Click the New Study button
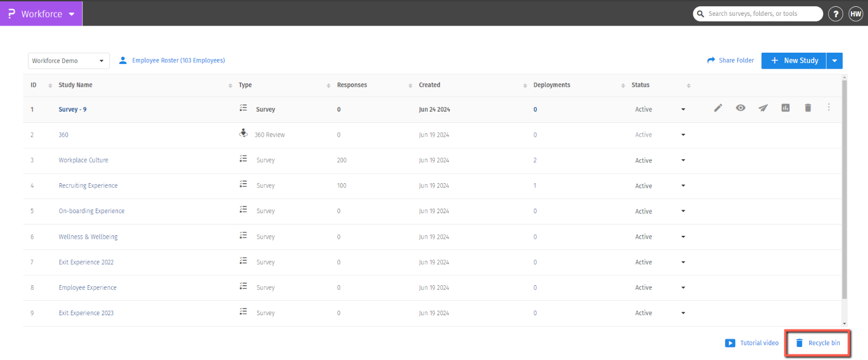The height and width of the screenshot is (360, 868). click(x=794, y=61)
